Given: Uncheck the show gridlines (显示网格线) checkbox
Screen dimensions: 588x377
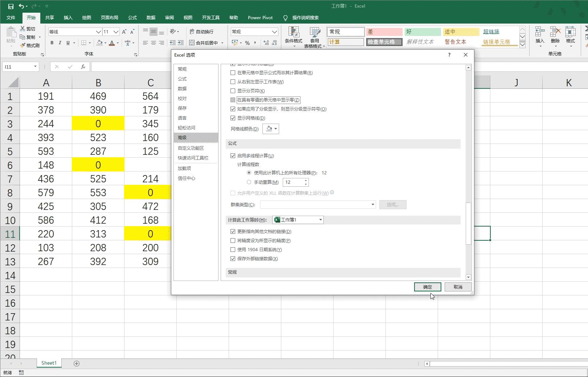Looking at the screenshot, I should pos(233,118).
